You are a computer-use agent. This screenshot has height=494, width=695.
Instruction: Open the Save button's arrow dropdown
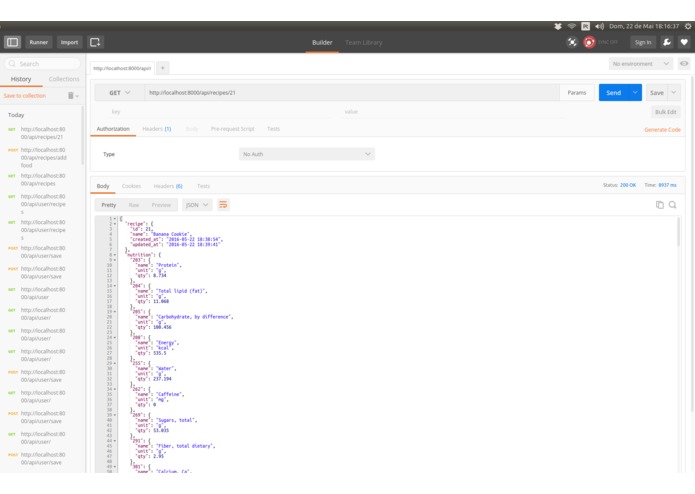click(674, 93)
